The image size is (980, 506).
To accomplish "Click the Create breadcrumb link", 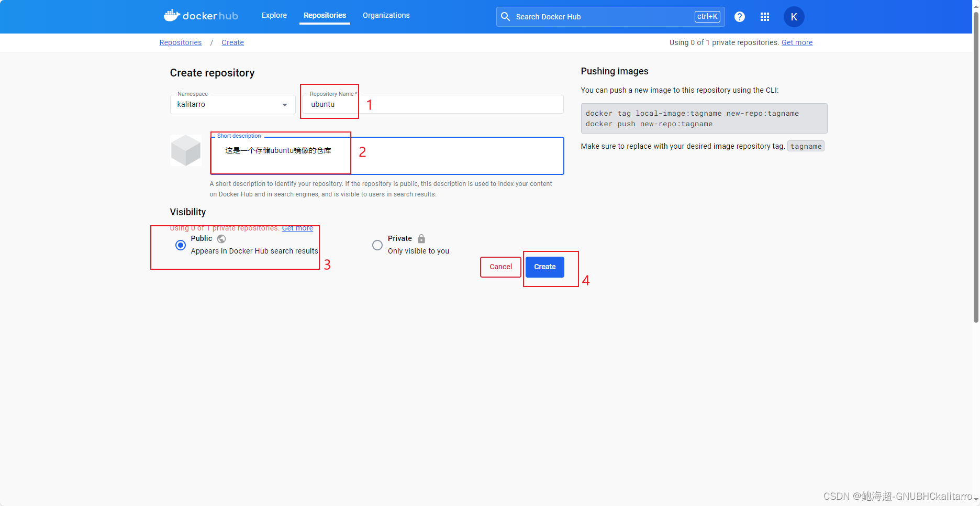I will [x=232, y=42].
